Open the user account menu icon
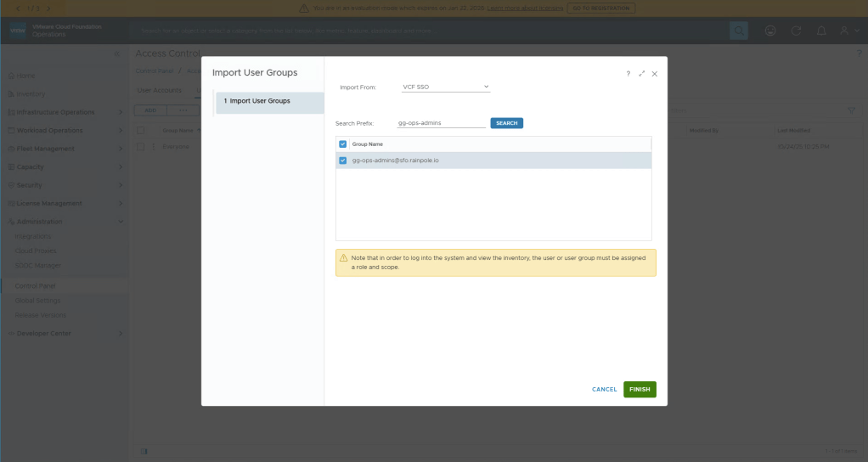Viewport: 868px width, 462px height. (846, 31)
